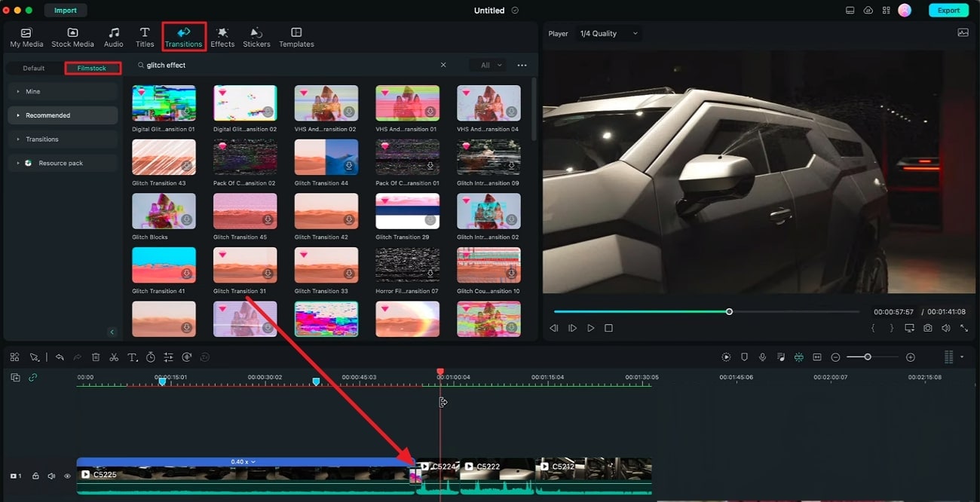This screenshot has height=502, width=980.
Task: Click the timeline zoom slider handle
Action: 868,357
